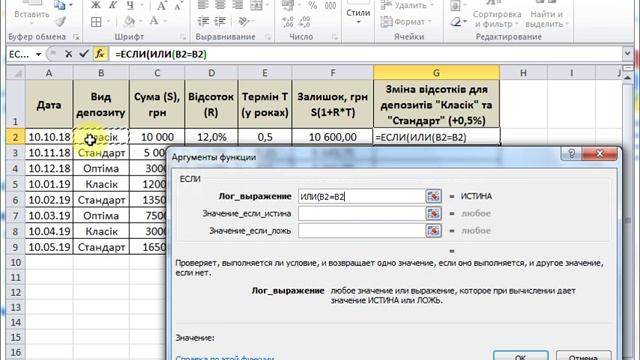Open the Формат cells dropdown
640x360 pixels.
click(x=407, y=22)
